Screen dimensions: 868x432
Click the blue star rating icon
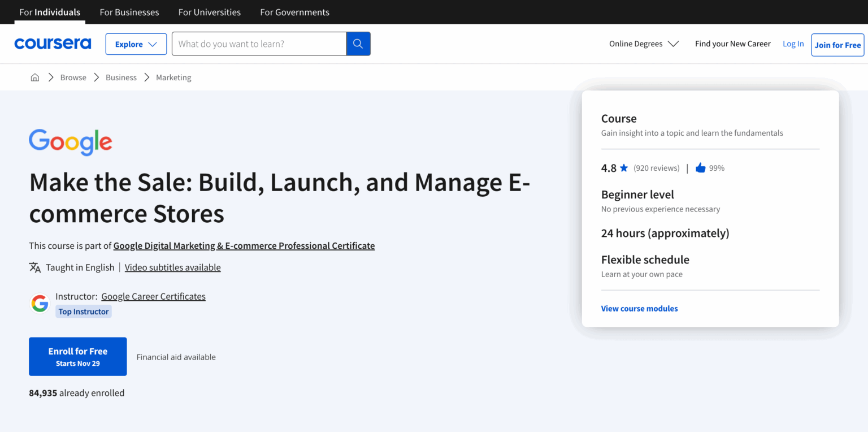pyautogui.click(x=624, y=168)
